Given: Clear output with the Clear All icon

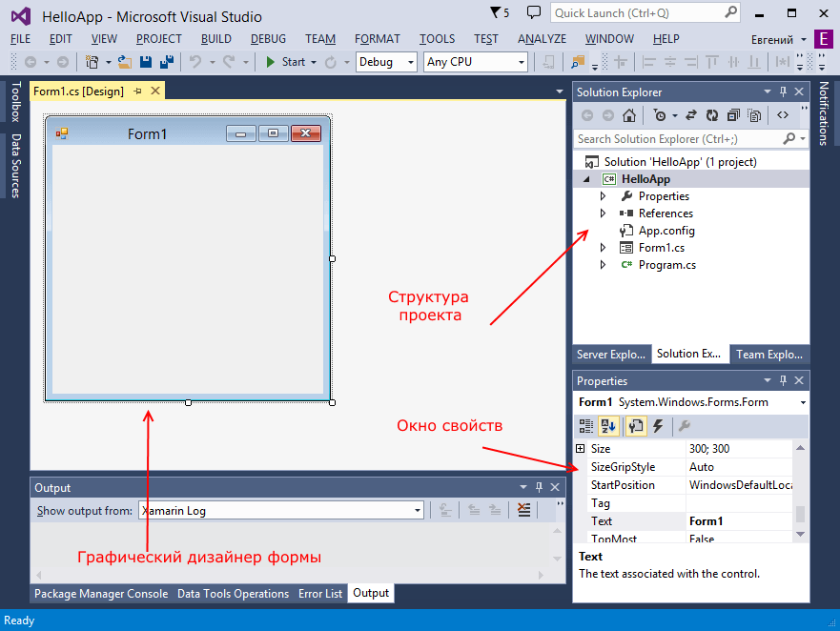Looking at the screenshot, I should click(524, 510).
